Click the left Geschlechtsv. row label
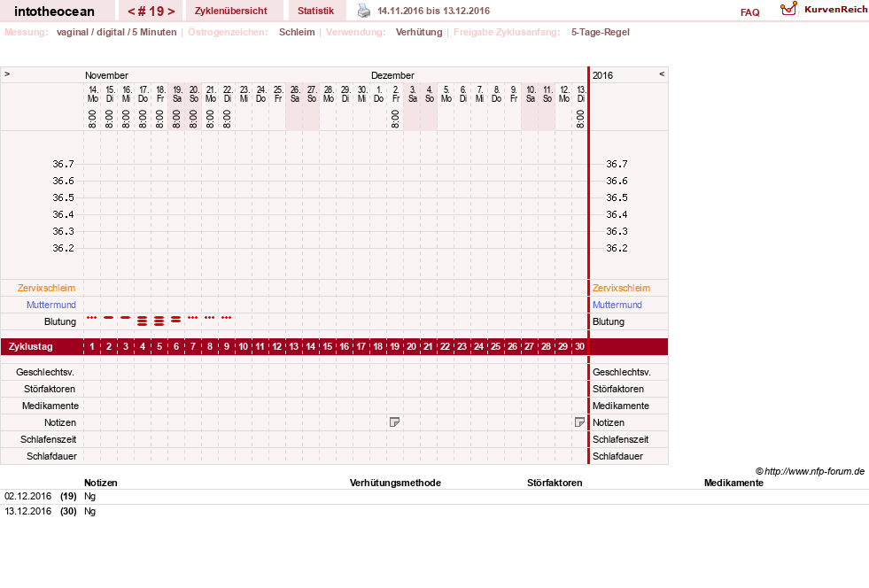 45,372
